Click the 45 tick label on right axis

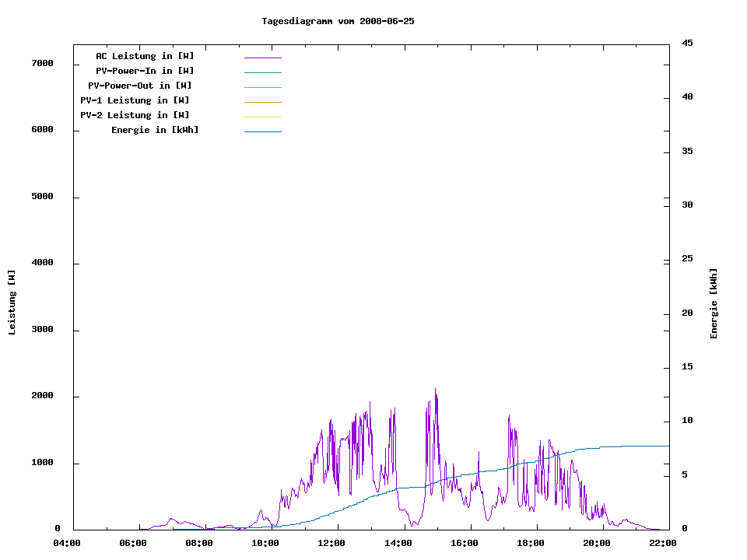pos(687,43)
